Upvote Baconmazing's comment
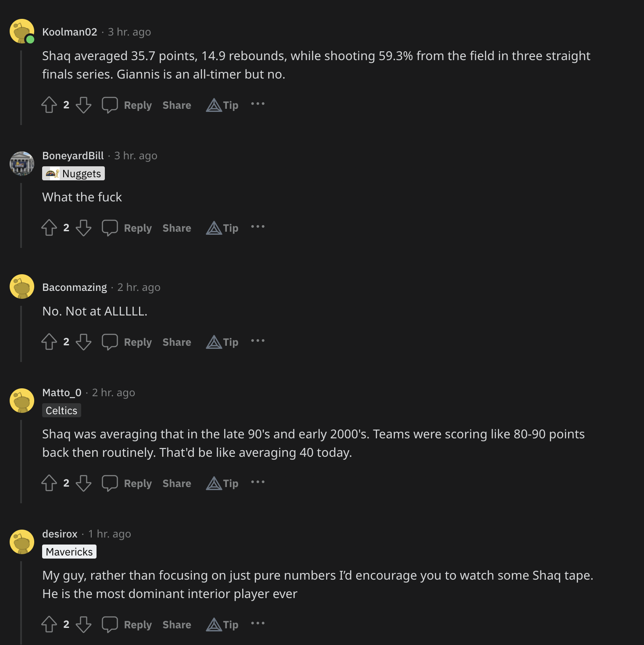The width and height of the screenshot is (644, 645). [49, 342]
